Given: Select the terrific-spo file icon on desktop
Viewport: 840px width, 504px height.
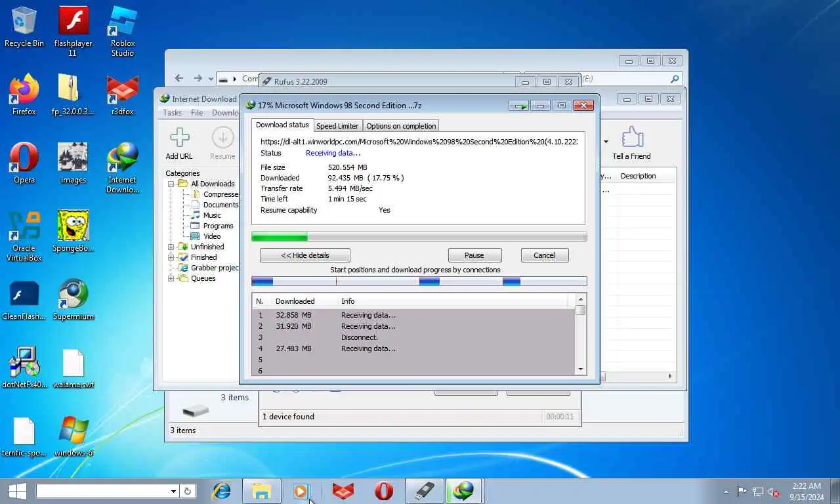Looking at the screenshot, I should 24,436.
